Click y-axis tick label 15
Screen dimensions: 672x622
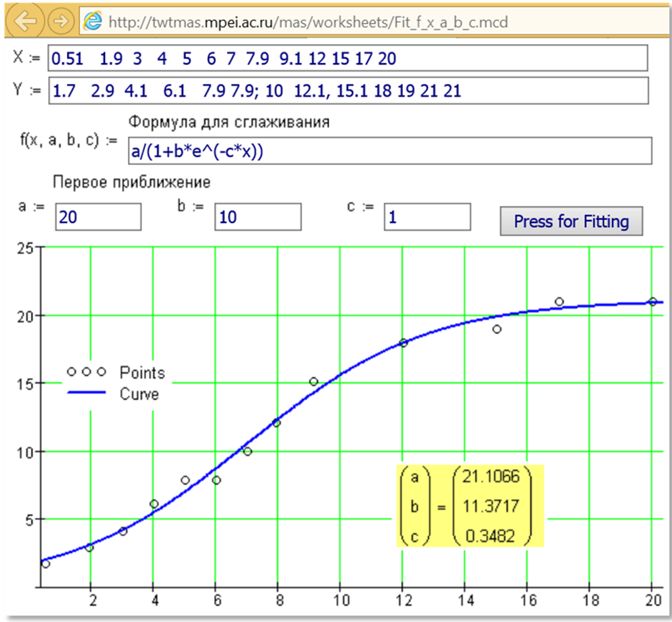(x=25, y=384)
